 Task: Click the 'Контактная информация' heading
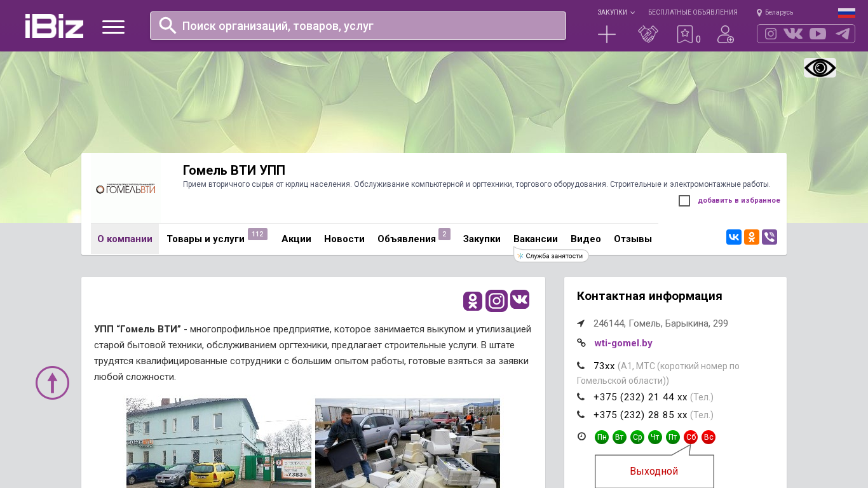point(649,296)
